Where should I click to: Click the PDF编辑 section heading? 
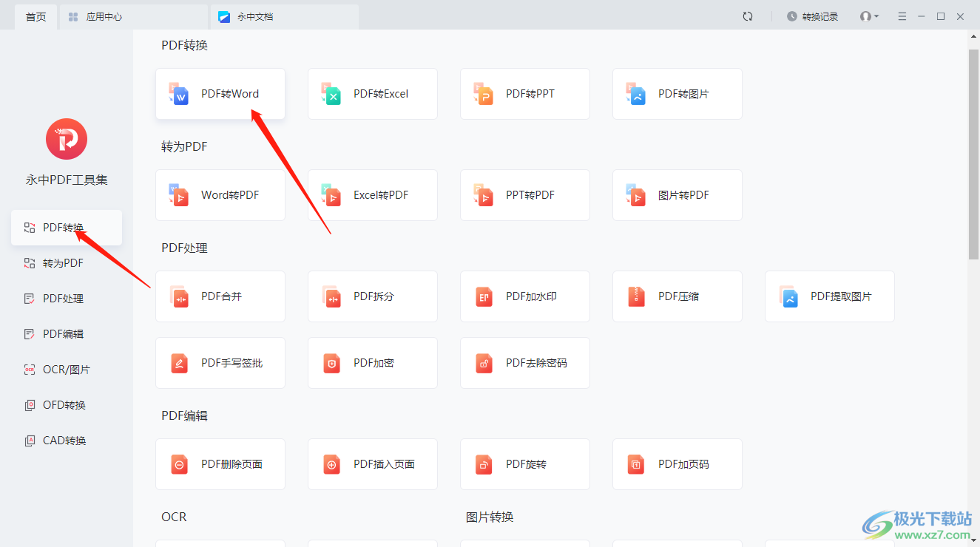(185, 415)
